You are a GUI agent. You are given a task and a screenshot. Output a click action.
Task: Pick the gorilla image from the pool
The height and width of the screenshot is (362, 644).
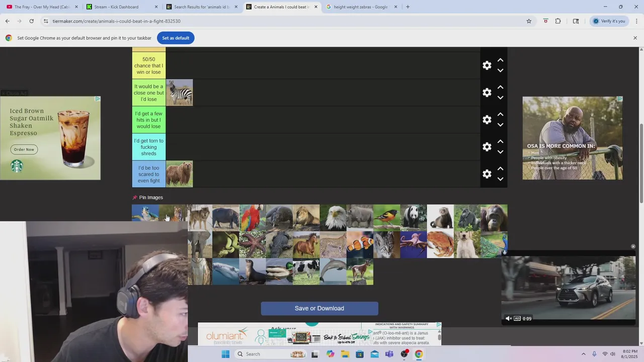click(467, 218)
